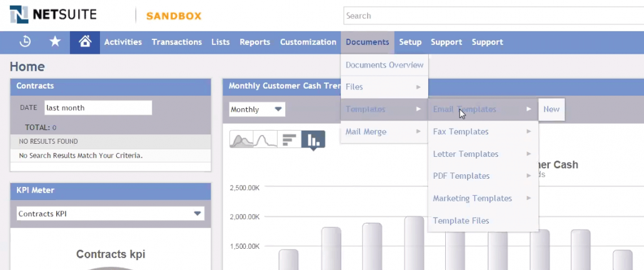Expand the Mail Merge submenu arrow

[x=418, y=131]
